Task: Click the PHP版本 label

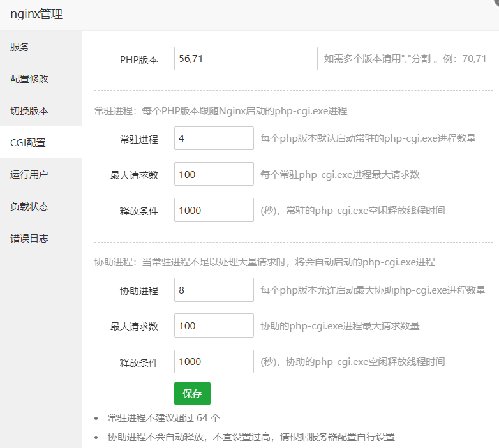Action: tap(138, 59)
